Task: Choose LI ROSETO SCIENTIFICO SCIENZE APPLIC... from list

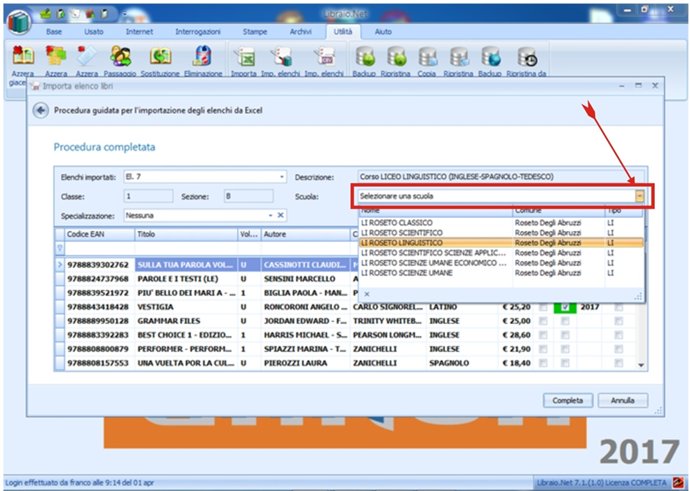Action: 501,253
